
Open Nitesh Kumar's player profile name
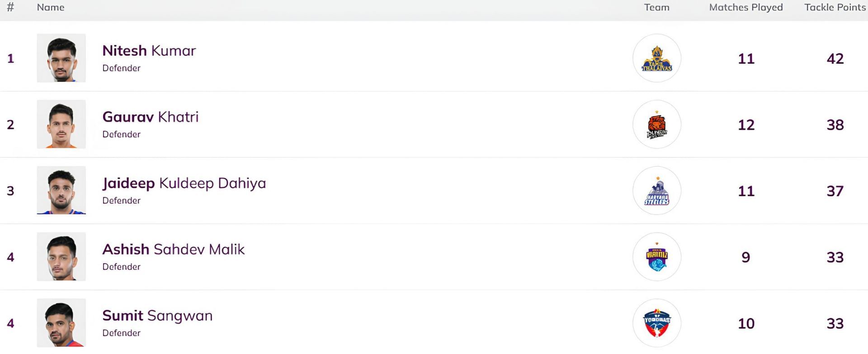[149, 51]
